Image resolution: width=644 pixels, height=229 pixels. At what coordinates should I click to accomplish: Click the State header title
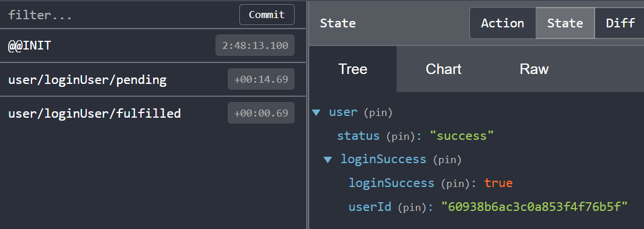click(x=338, y=23)
